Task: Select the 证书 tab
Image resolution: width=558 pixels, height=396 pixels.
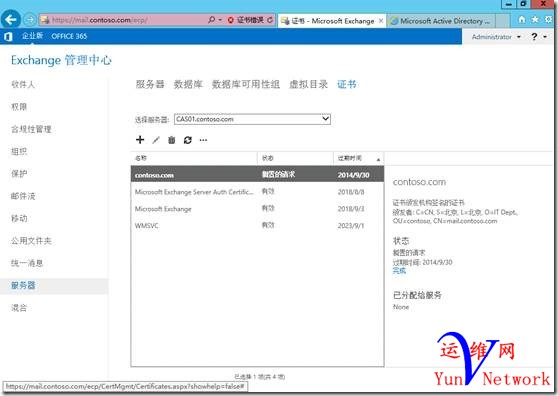Action: tap(347, 84)
